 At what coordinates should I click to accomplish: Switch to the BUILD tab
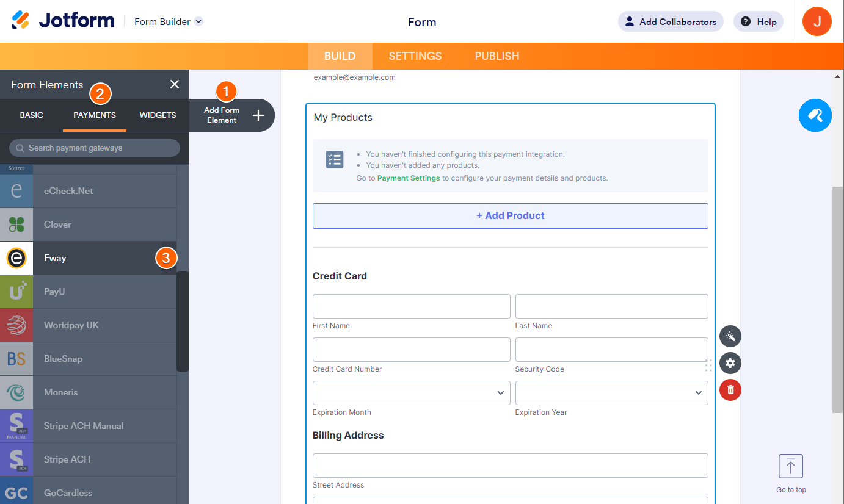[340, 56]
